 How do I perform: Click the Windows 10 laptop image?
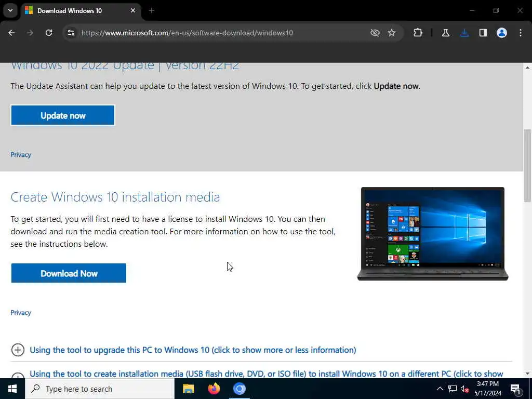(x=433, y=234)
